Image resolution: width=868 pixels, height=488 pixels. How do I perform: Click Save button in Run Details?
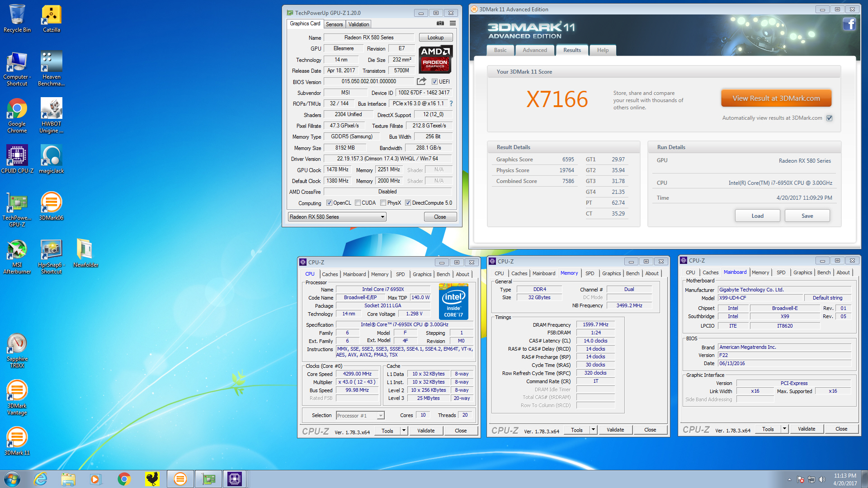click(807, 216)
